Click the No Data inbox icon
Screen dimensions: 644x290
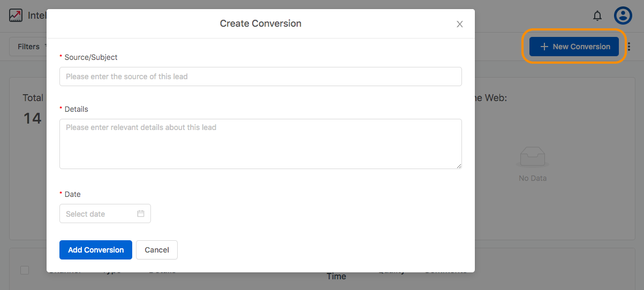tap(533, 157)
